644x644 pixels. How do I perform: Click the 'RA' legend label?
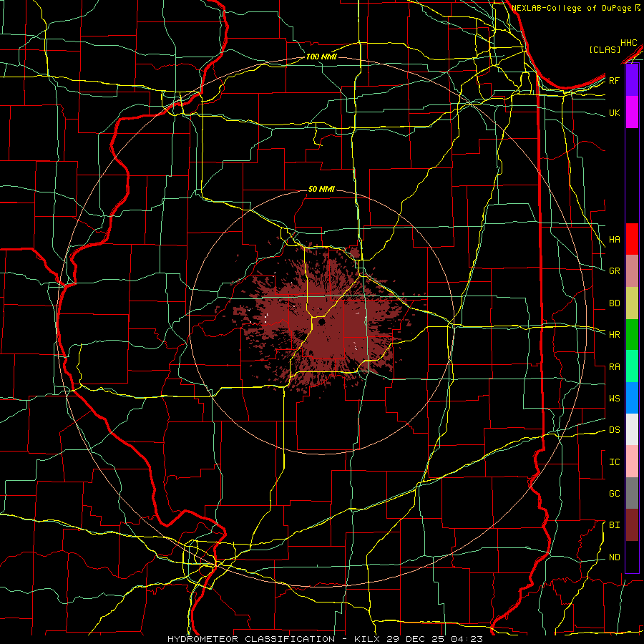click(615, 367)
